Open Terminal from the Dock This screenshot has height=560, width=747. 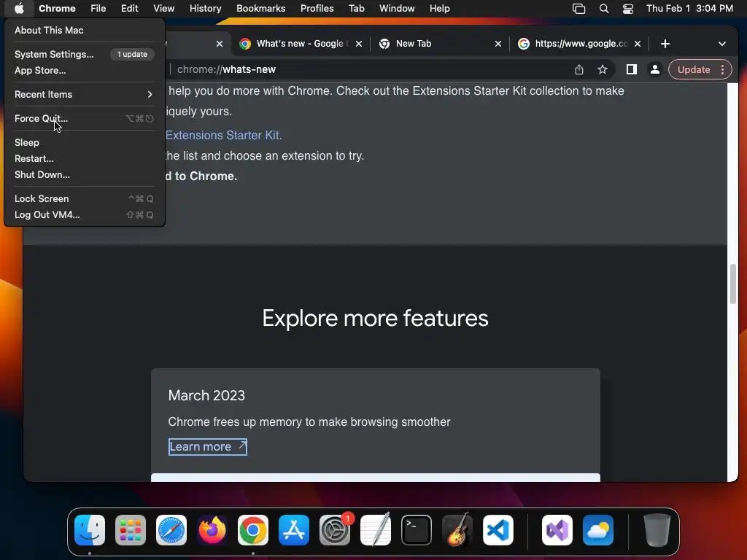coord(417,530)
